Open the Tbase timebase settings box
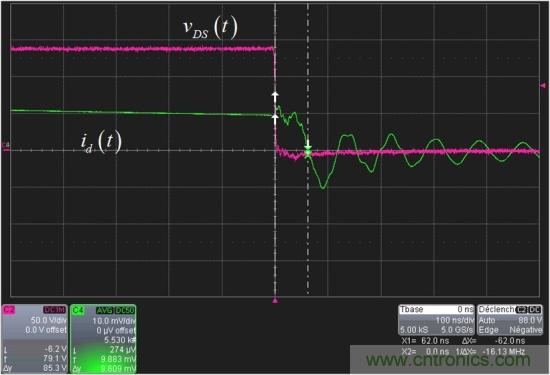The image size is (550, 375). tap(436, 320)
